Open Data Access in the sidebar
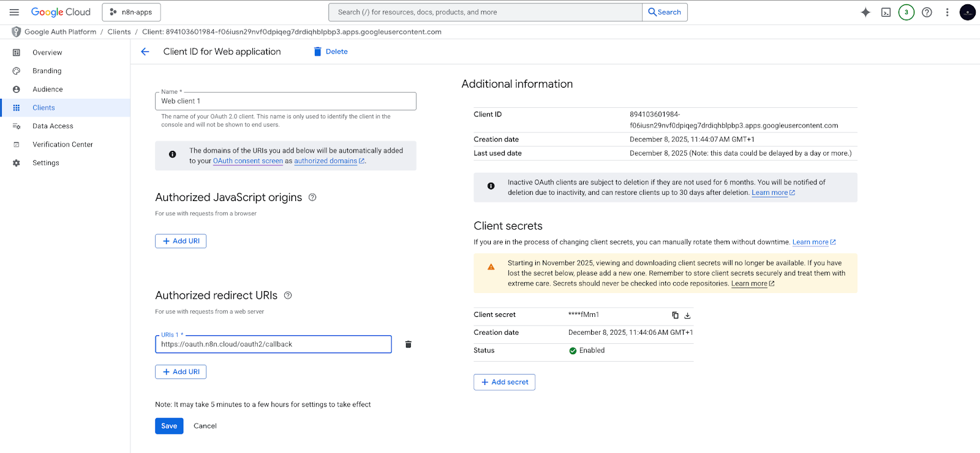 (65, 126)
